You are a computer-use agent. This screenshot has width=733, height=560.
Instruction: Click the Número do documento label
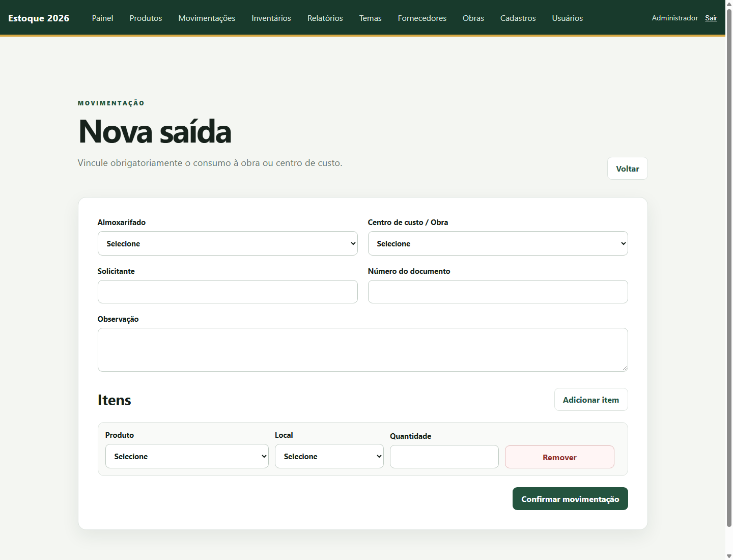click(x=409, y=271)
